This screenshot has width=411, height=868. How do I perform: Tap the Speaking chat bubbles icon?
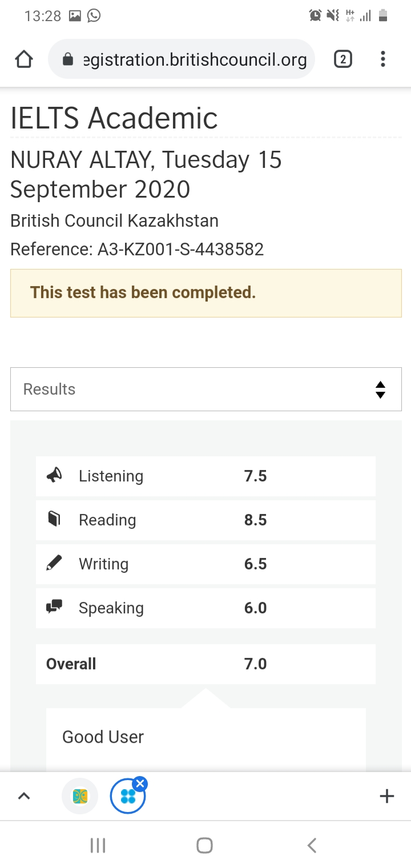point(54,606)
